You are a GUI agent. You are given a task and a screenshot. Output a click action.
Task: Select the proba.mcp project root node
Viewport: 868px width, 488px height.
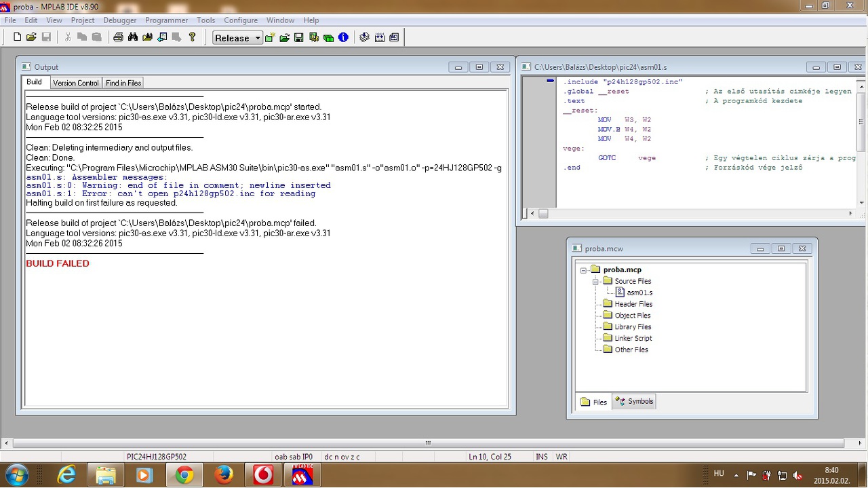[622, 269]
